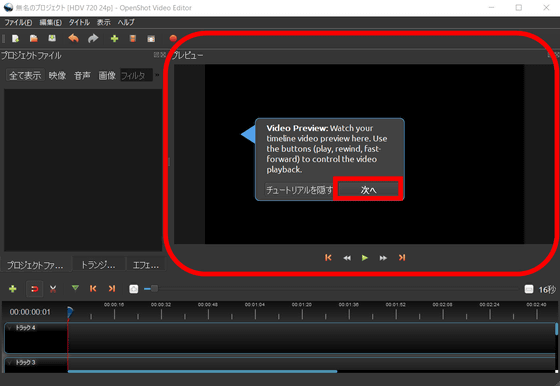This screenshot has width=560, height=386.
Task: Click the timeline vertical scrollbar handle
Action: (556, 329)
